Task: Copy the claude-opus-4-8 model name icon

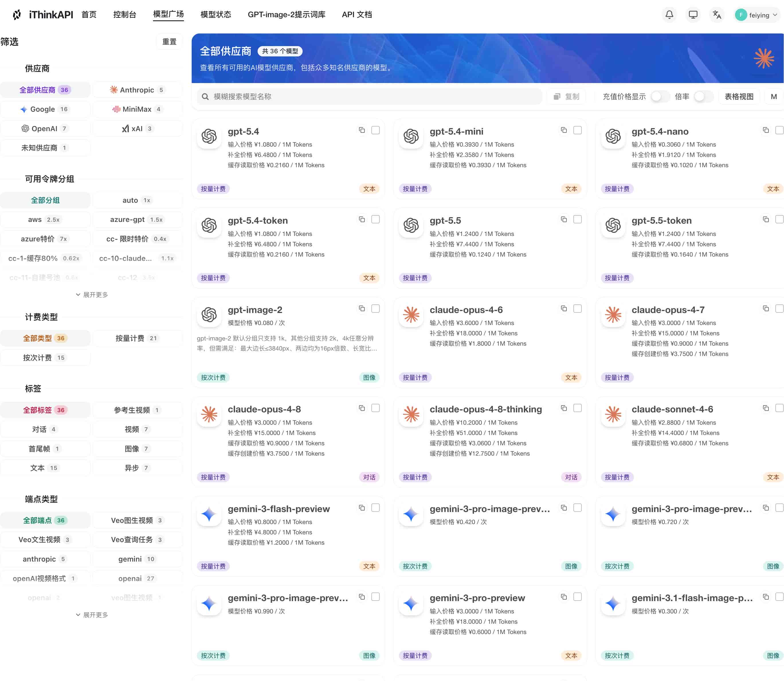Action: [x=362, y=408]
